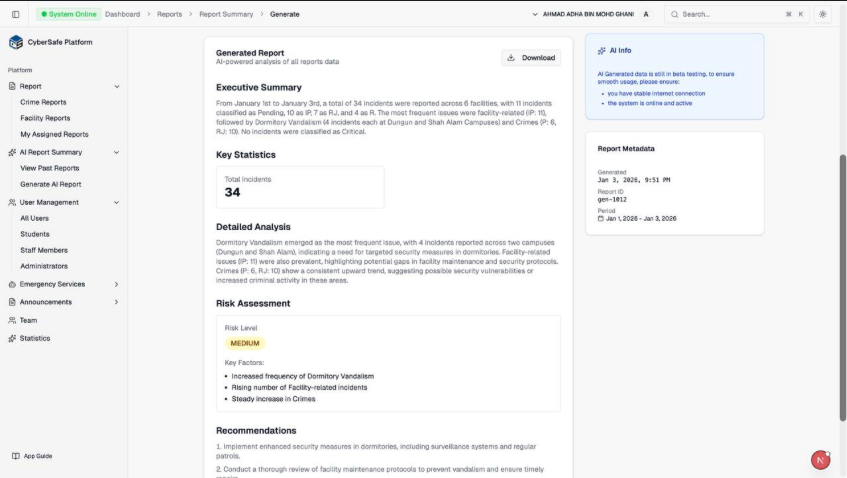Open the user account dropdown arrow
Image resolution: width=847 pixels, height=478 pixels.
pyautogui.click(x=535, y=15)
